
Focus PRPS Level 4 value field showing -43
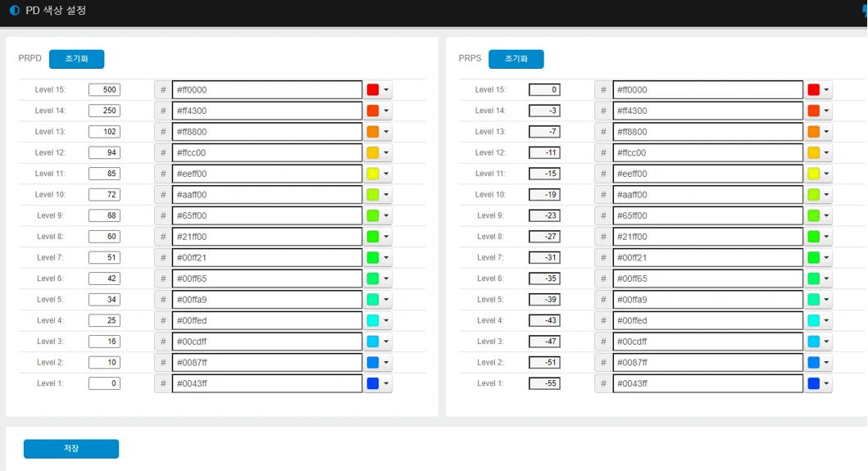(x=545, y=320)
